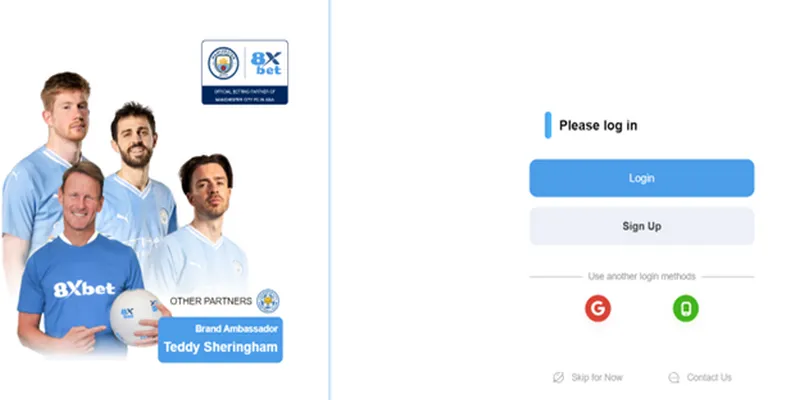Click the Contact Us headset icon
The image size is (800, 400).
[x=673, y=377]
